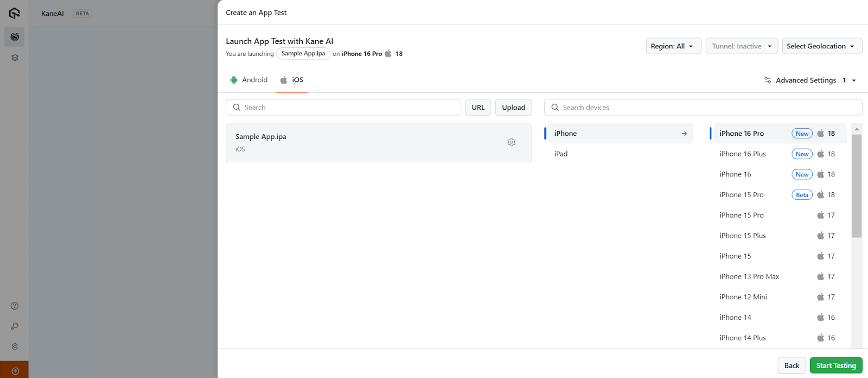Open the gear settings for Sample App.ipa

(511, 142)
